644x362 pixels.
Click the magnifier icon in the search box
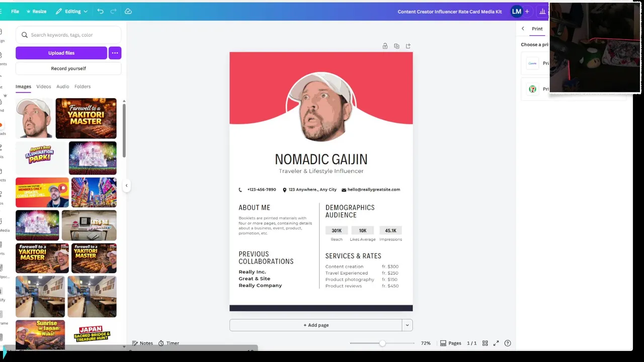(x=24, y=35)
